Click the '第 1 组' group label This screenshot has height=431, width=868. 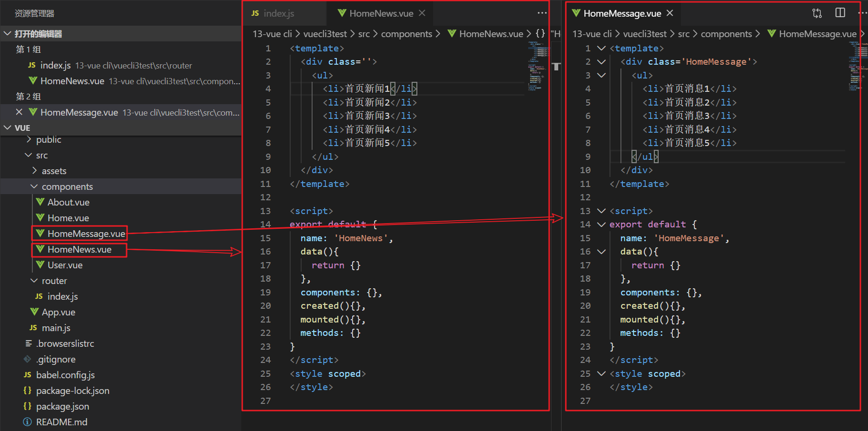point(29,49)
